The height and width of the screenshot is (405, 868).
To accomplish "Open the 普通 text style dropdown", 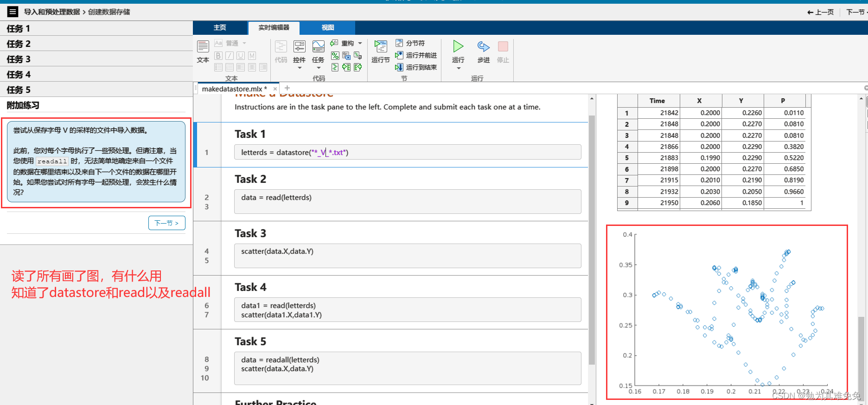I will (230, 43).
